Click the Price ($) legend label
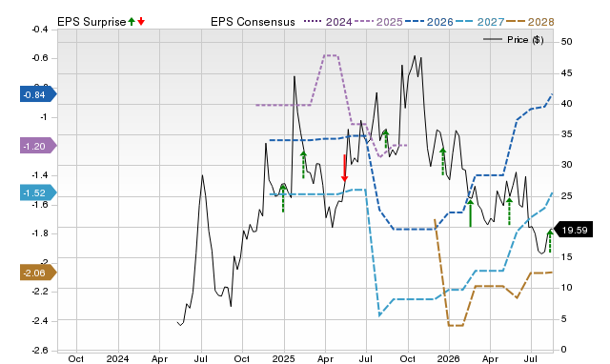610x364 pixels. click(525, 40)
